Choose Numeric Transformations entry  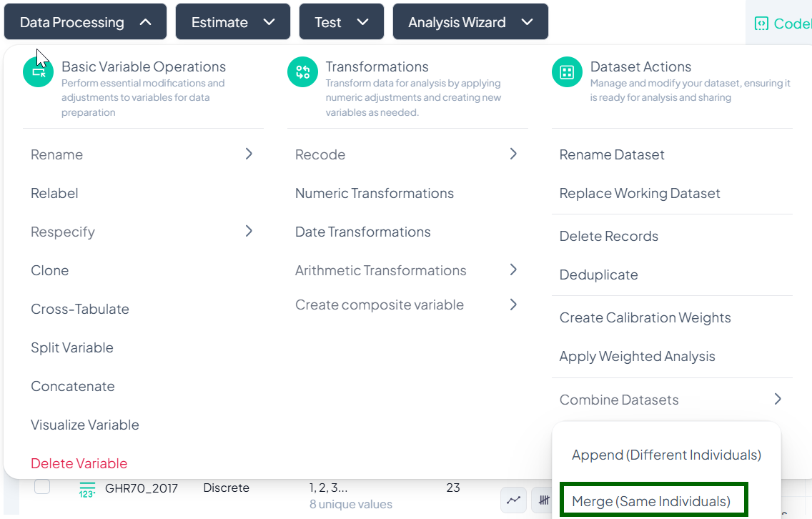[374, 193]
